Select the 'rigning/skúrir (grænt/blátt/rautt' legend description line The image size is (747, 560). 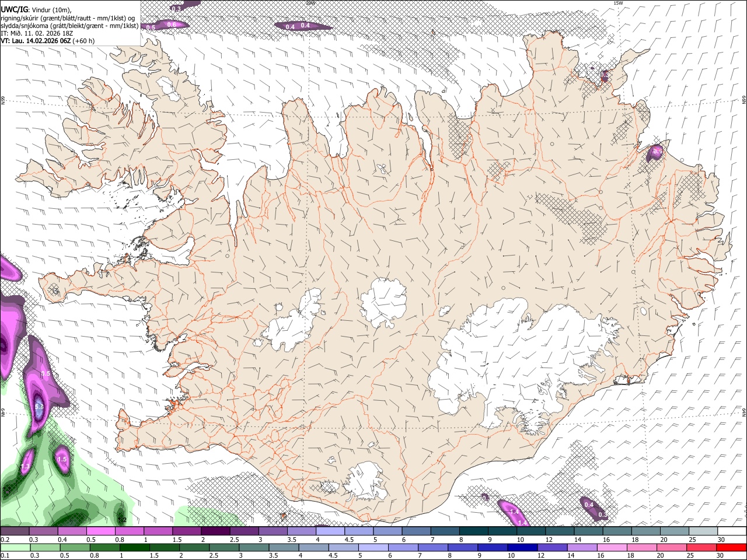[68, 17]
